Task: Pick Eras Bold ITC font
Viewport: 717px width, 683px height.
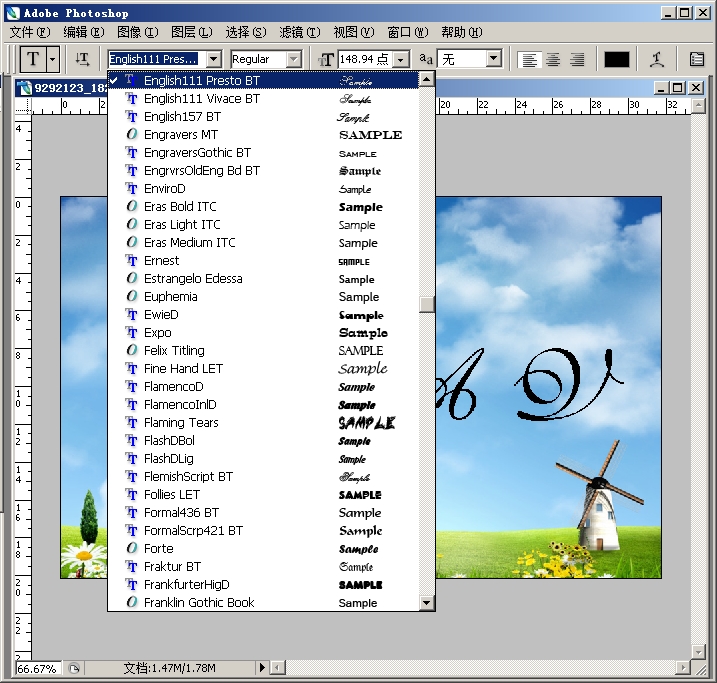Action: (x=263, y=207)
